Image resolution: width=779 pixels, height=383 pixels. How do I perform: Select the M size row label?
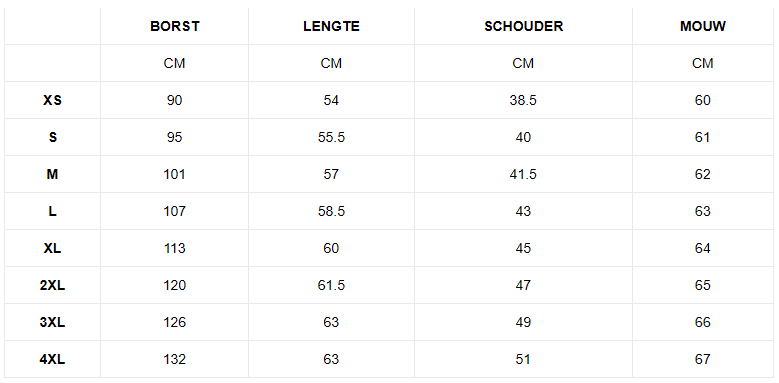(52, 174)
